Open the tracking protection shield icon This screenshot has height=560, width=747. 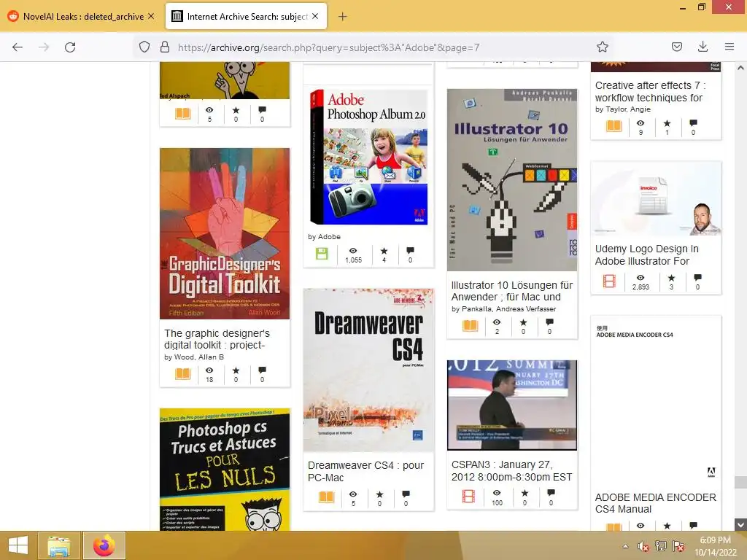(x=144, y=47)
